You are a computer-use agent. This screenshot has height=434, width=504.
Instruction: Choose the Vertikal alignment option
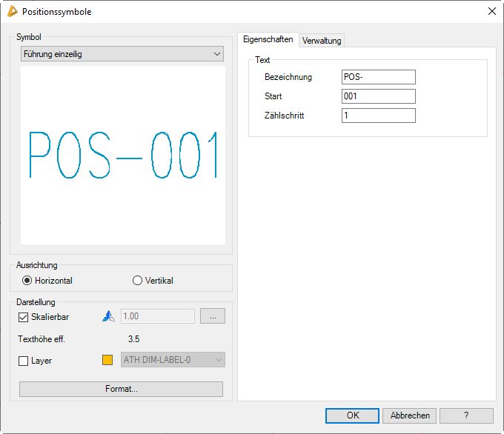[137, 281]
